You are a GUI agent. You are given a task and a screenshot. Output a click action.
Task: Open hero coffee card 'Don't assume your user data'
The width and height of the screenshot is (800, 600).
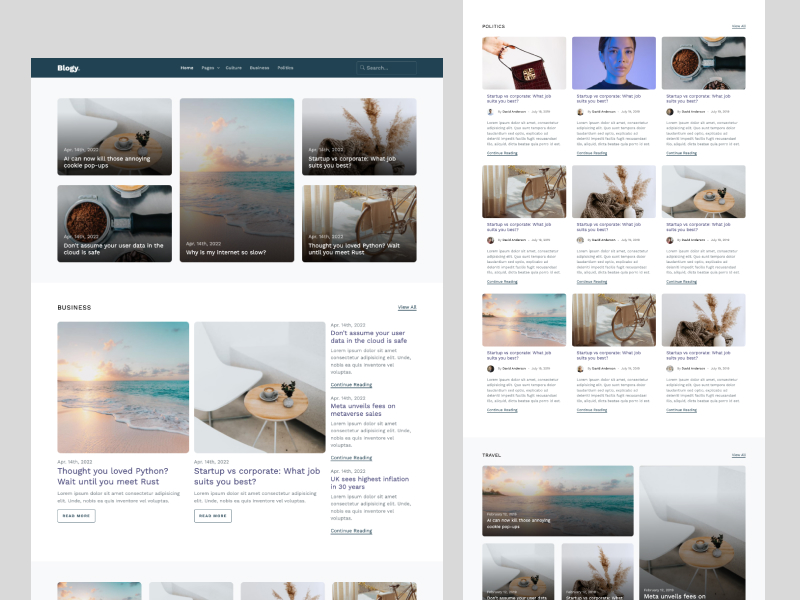click(114, 223)
